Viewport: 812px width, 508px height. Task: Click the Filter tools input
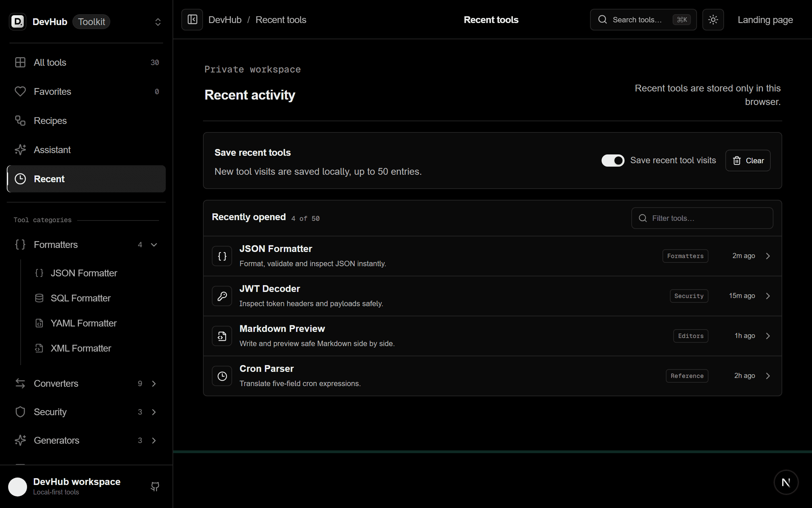tap(702, 218)
